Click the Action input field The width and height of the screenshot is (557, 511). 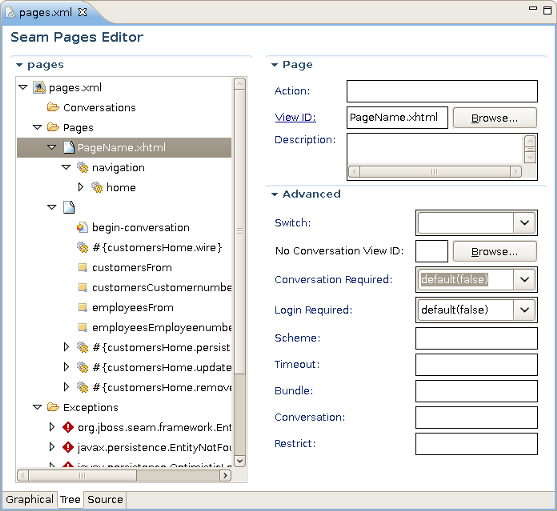click(x=442, y=91)
